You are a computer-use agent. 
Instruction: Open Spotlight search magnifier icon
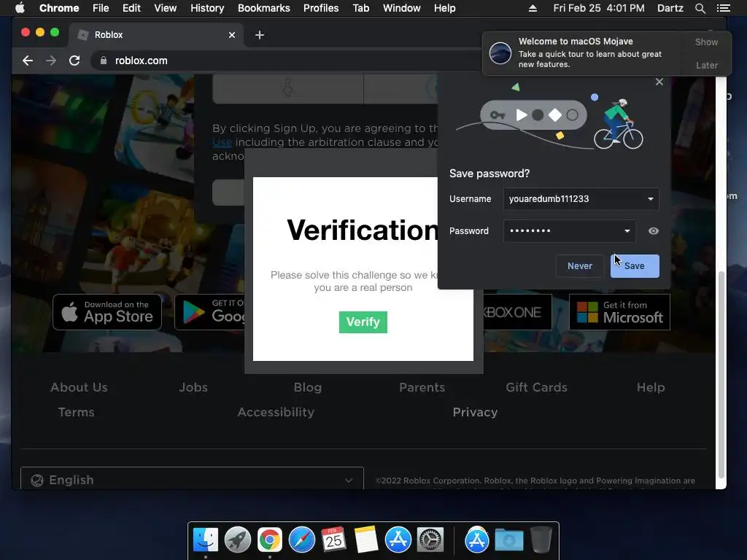700,8
